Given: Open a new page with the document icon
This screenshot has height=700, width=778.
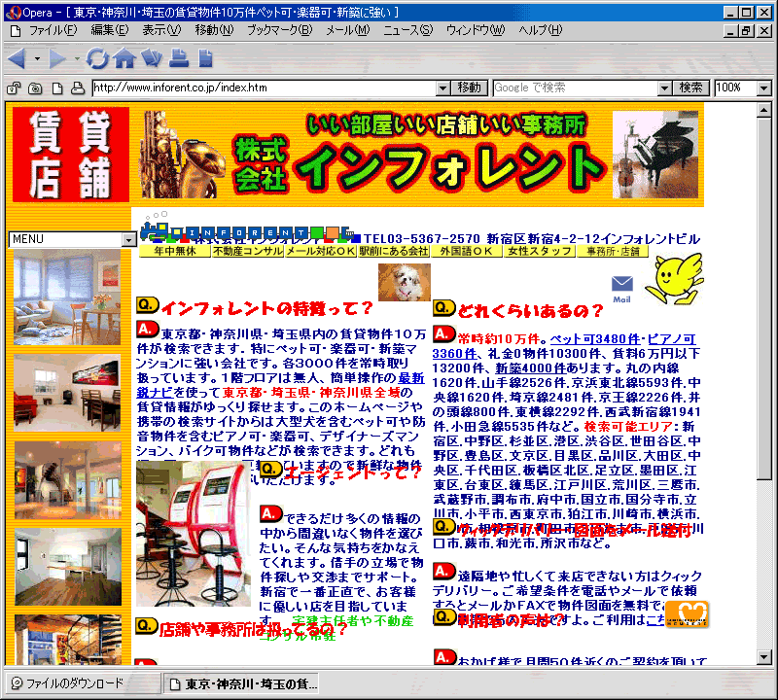Looking at the screenshot, I should pos(205,58).
